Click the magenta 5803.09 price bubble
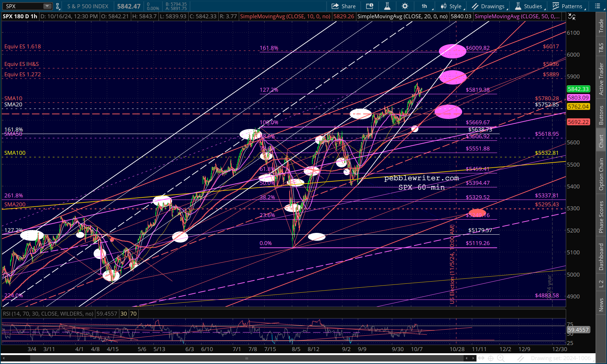The width and height of the screenshot is (607, 364). point(578,98)
